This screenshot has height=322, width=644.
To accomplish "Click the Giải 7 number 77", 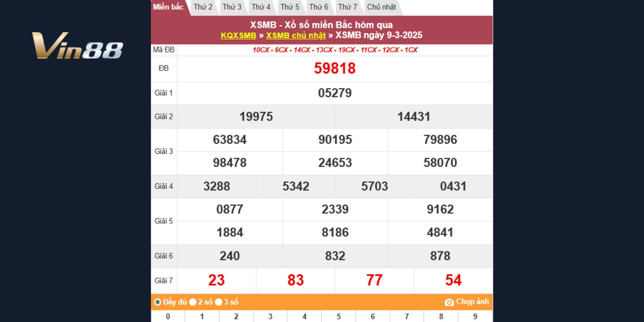I will pyautogui.click(x=374, y=280).
